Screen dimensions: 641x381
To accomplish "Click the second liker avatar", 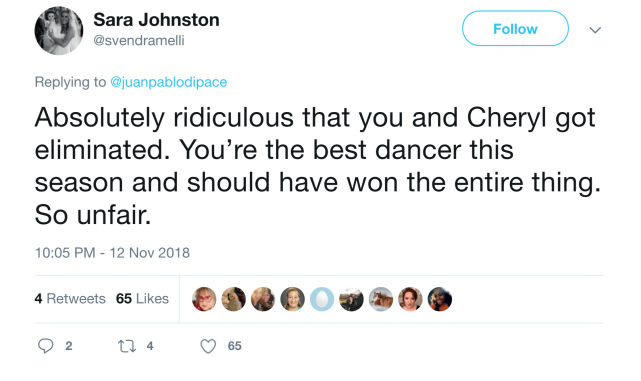I will 233,299.
